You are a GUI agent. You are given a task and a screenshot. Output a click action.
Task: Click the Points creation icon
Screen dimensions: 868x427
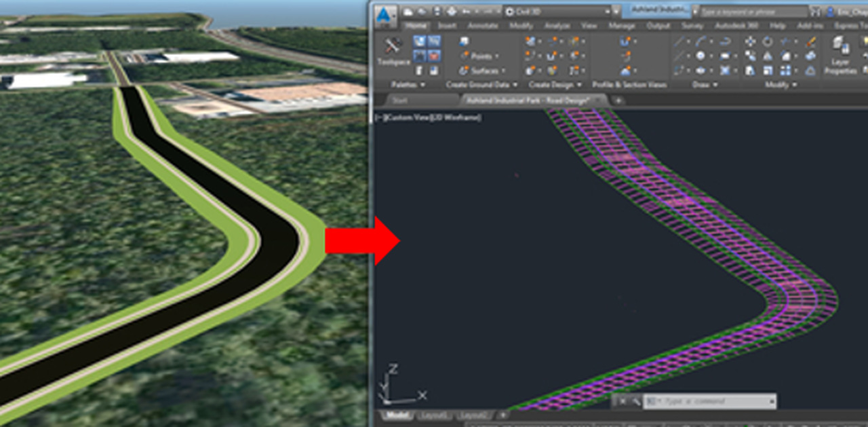tap(465, 56)
